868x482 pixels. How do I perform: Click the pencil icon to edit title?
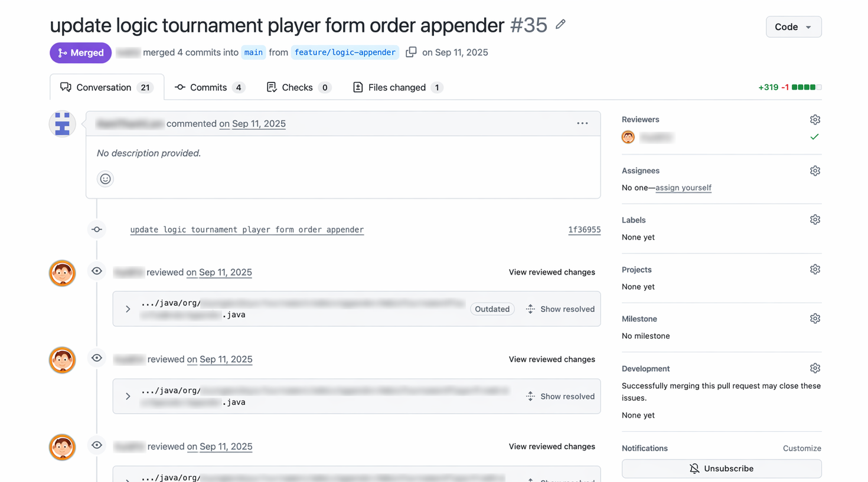click(x=560, y=25)
